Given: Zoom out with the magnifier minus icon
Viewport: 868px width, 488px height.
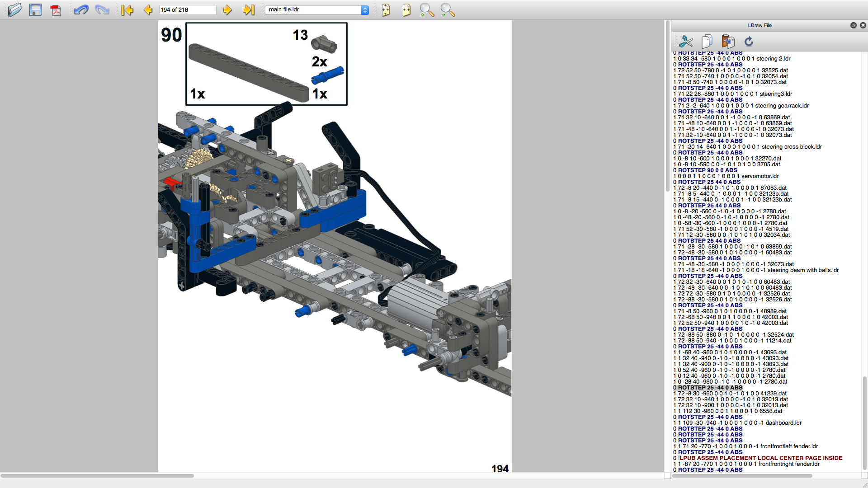Looking at the screenshot, I should 448,9.
